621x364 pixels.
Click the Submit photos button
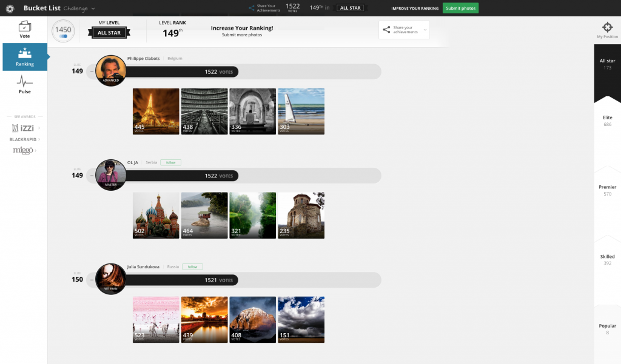(x=460, y=8)
